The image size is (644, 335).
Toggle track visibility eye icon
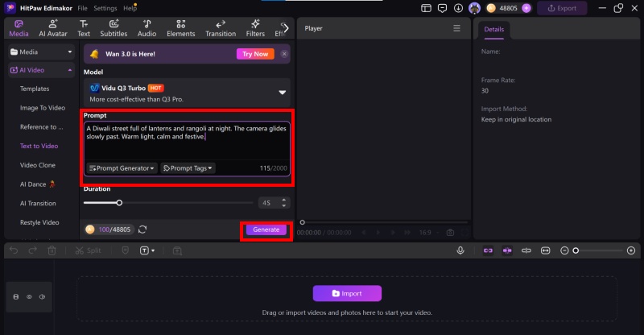[x=29, y=297]
